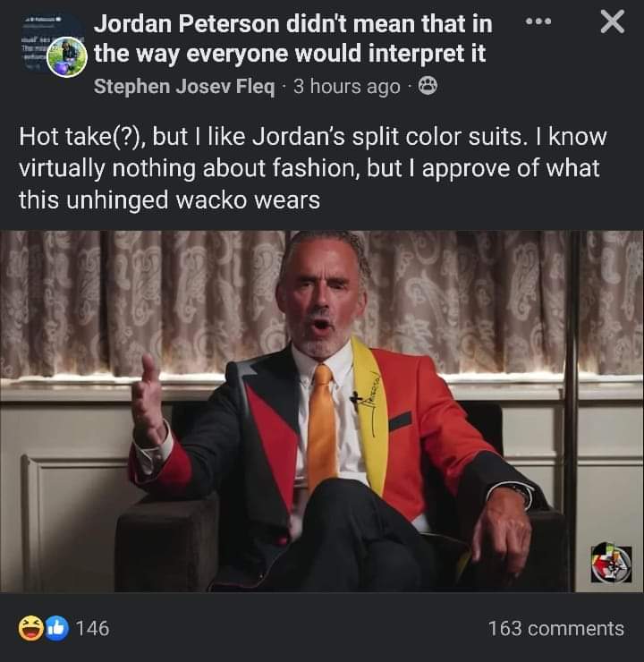Click the orange tie in the photo

point(322,428)
